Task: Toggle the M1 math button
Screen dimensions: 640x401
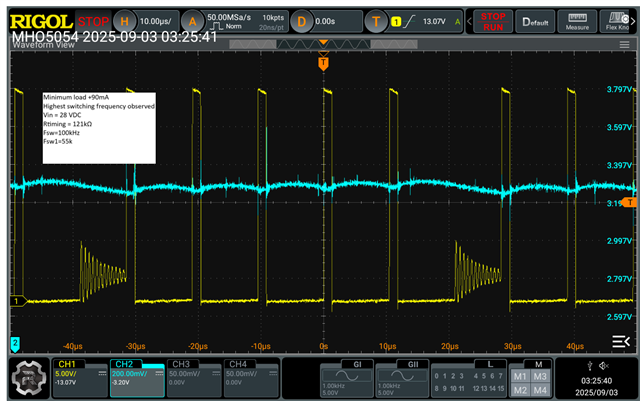Action: coord(520,376)
